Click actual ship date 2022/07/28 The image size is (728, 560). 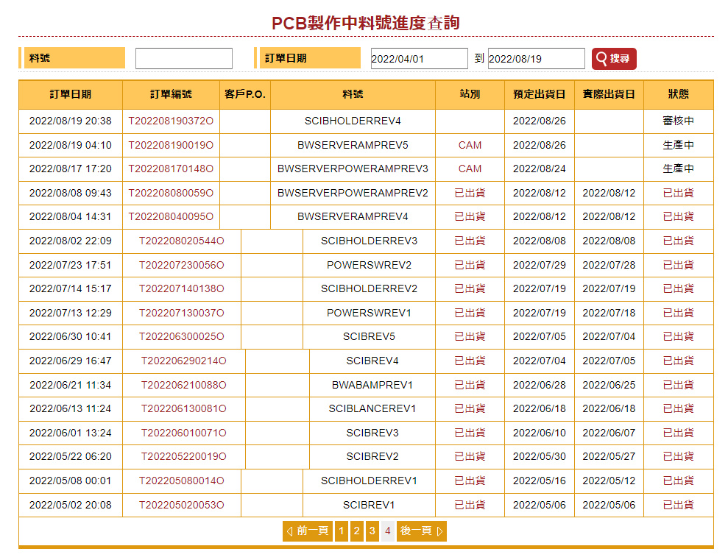point(609,265)
